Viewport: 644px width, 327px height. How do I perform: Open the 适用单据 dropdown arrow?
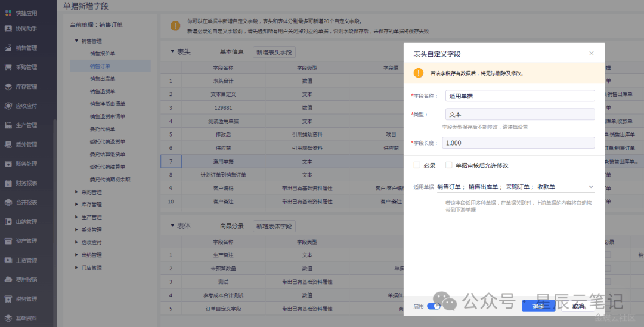pyautogui.click(x=591, y=187)
